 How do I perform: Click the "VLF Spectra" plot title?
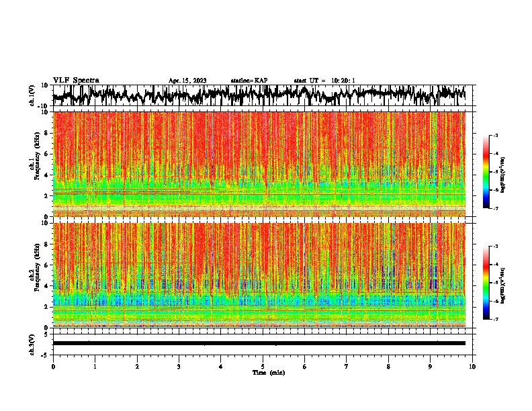[x=76, y=80]
